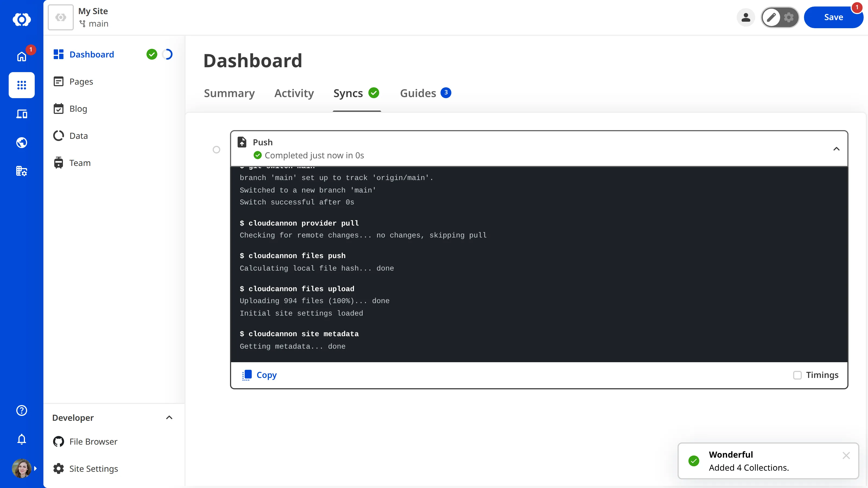Viewport: 868px width, 488px height.
Task: Switch to the Activity tab
Action: pyautogui.click(x=294, y=93)
